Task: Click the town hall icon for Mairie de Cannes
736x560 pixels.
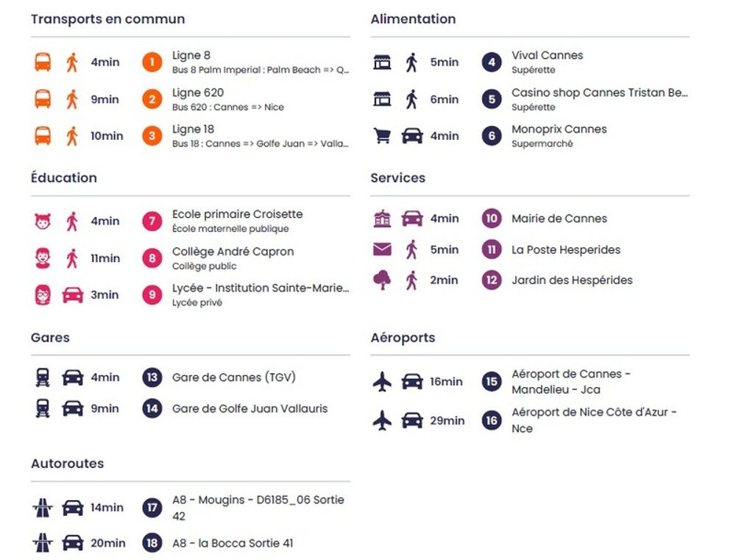Action: tap(382, 219)
